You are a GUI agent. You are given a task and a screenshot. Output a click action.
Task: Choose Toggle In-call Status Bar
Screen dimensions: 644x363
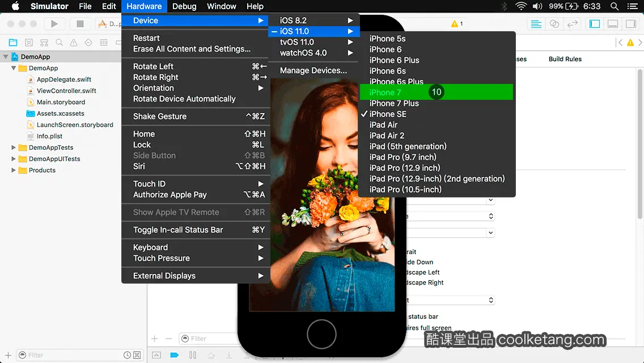click(196, 230)
